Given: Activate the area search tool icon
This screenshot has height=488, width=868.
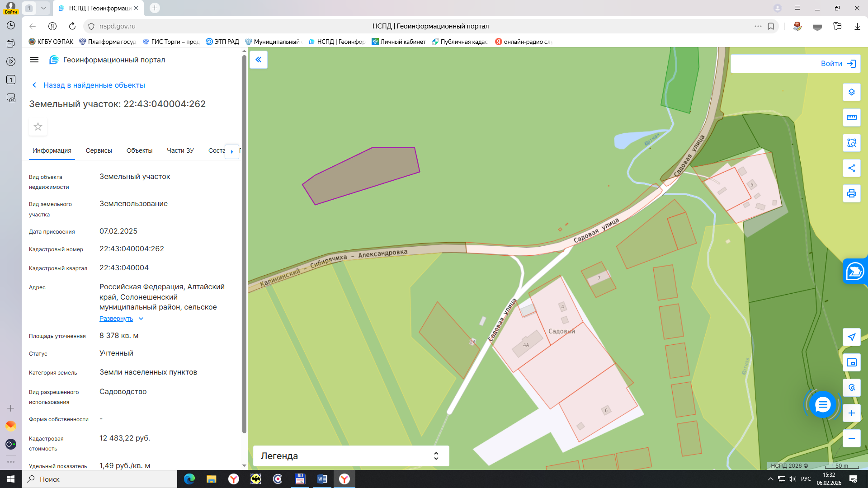Looking at the screenshot, I should click(851, 143).
